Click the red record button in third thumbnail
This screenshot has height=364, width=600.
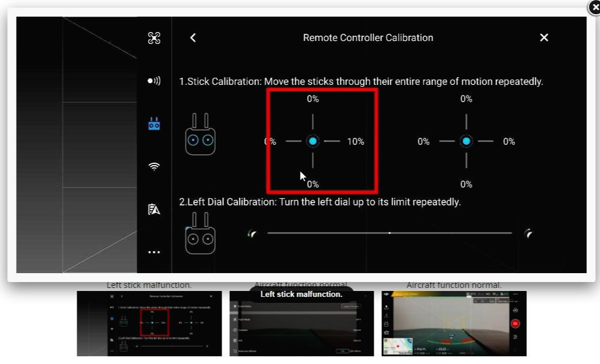pos(515,324)
